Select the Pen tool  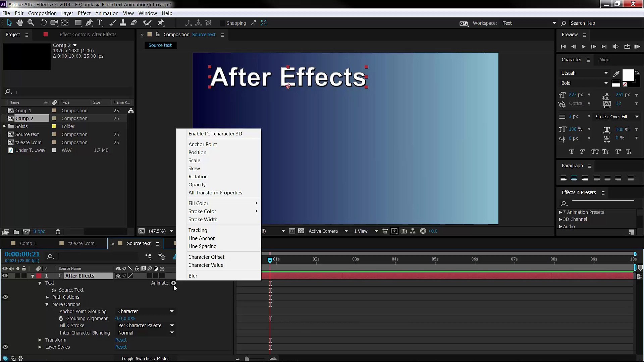(89, 23)
